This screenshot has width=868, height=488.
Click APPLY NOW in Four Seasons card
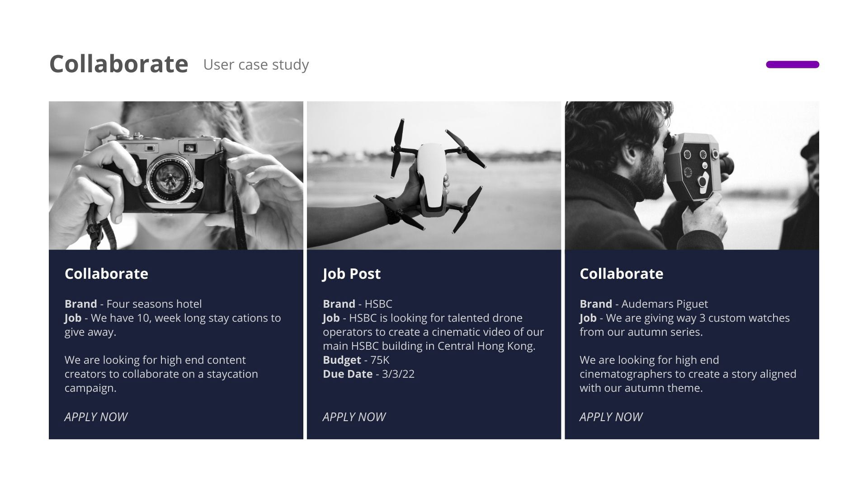pyautogui.click(x=96, y=417)
